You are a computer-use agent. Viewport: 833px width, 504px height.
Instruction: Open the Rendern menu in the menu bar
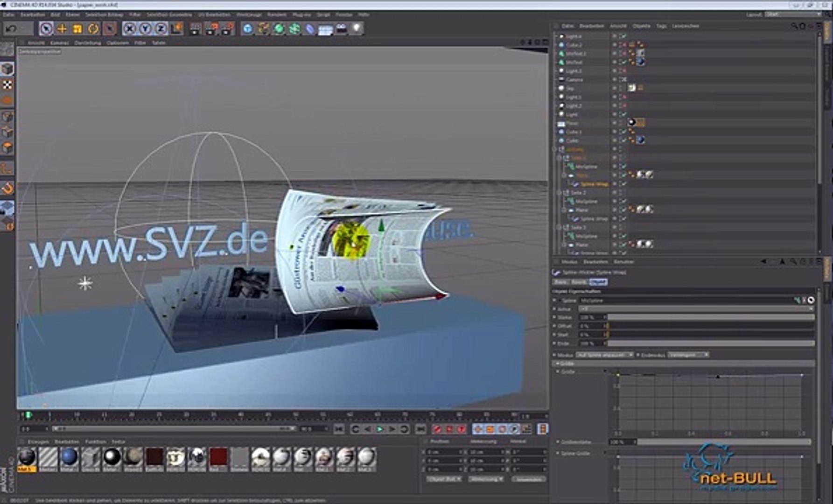tap(276, 14)
